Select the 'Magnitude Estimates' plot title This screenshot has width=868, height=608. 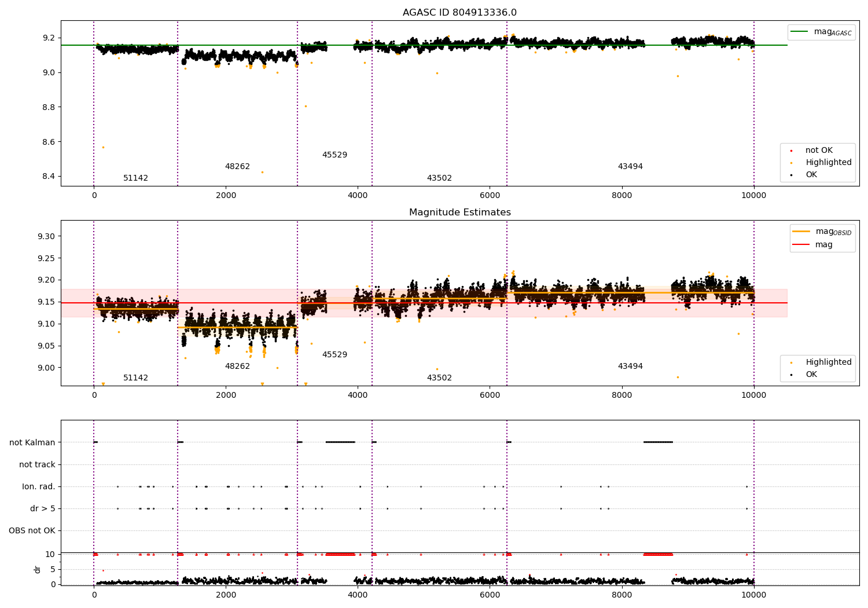459,213
